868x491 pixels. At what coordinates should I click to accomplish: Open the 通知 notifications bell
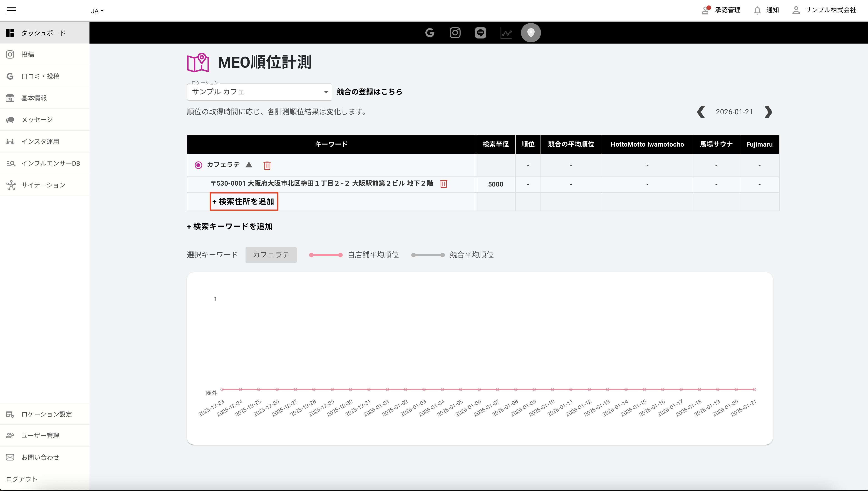point(766,10)
